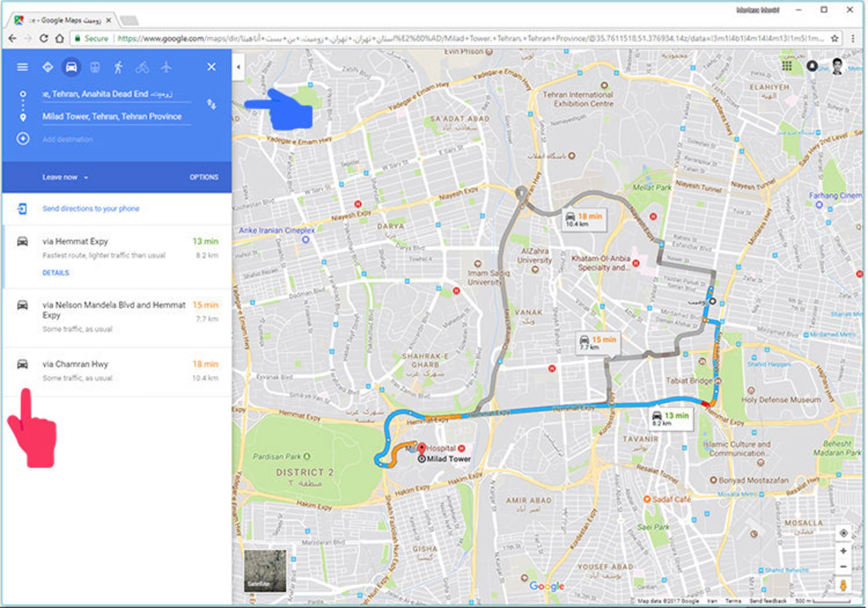
Task: Select cycling travel mode
Action: coord(142,67)
